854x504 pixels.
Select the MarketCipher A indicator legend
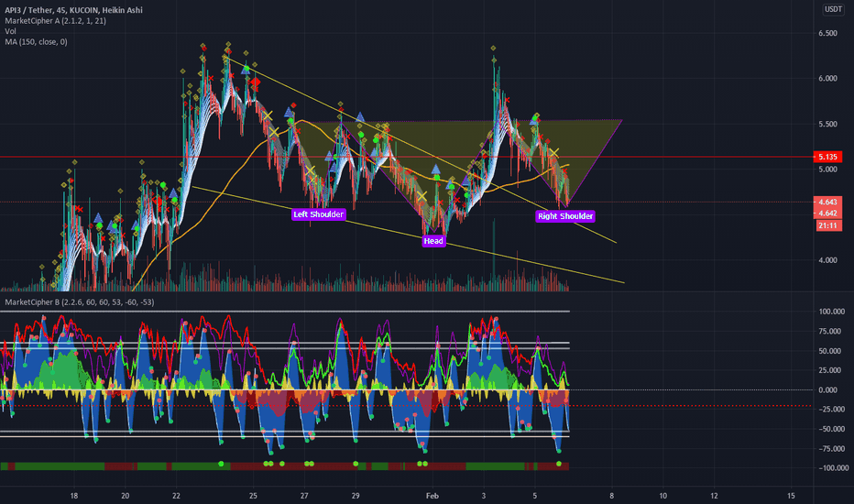pyautogui.click(x=56, y=21)
